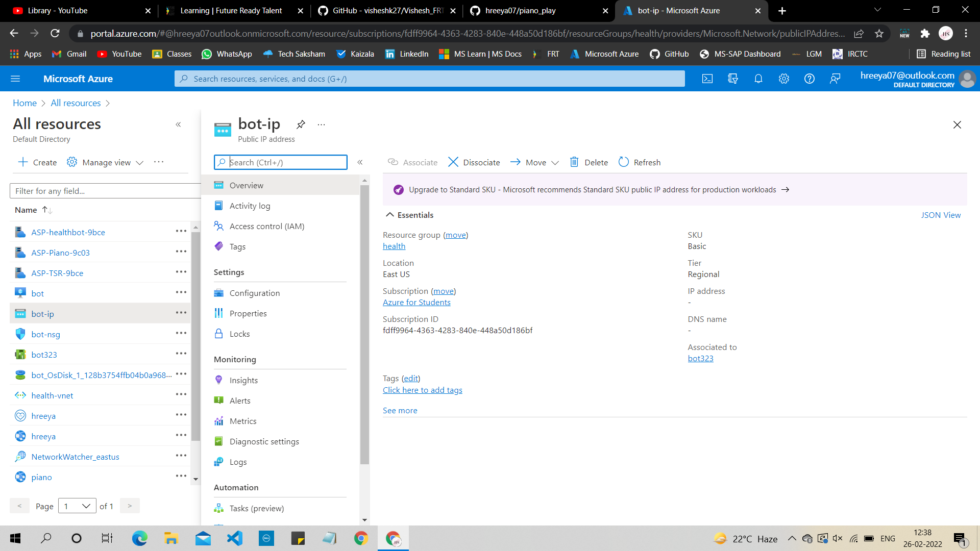Expand the Move dropdown

pos(555,163)
